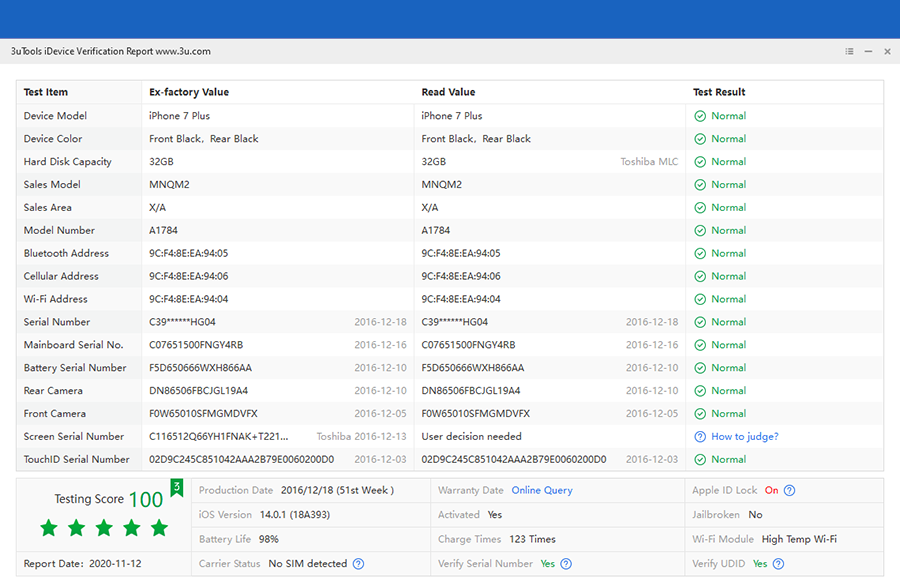Click ex-factory sales model MNQM2
Image resolution: width=900 pixels, height=582 pixels.
click(x=169, y=185)
